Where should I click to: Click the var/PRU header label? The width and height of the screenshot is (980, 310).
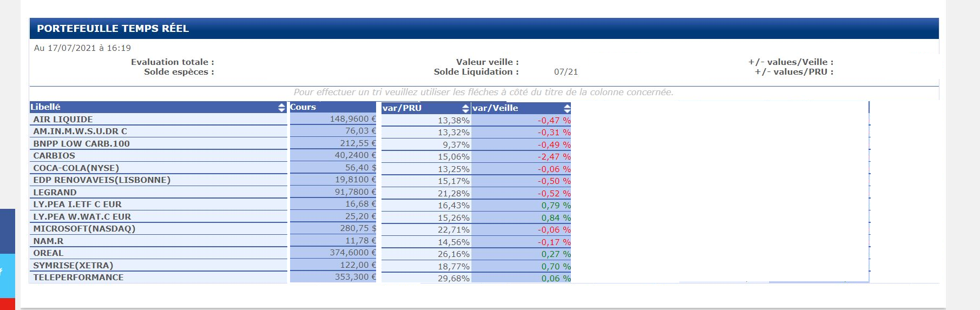click(x=402, y=108)
